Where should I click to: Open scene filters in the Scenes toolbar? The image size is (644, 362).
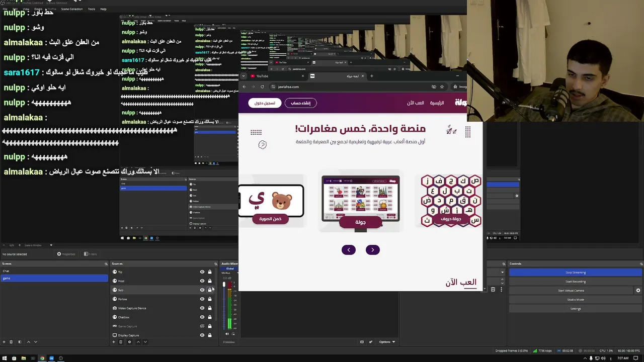tap(20, 342)
